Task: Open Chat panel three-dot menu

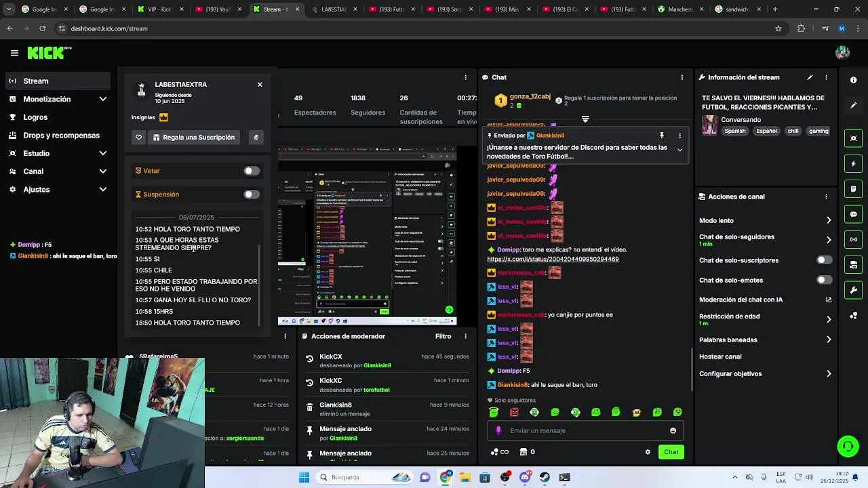Action: click(x=682, y=77)
